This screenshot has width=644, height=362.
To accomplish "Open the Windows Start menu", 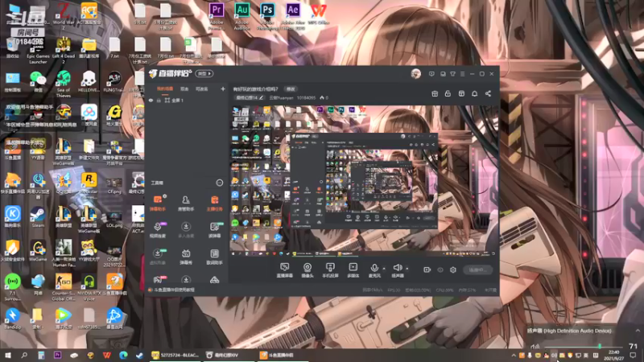I will coord(7,355).
